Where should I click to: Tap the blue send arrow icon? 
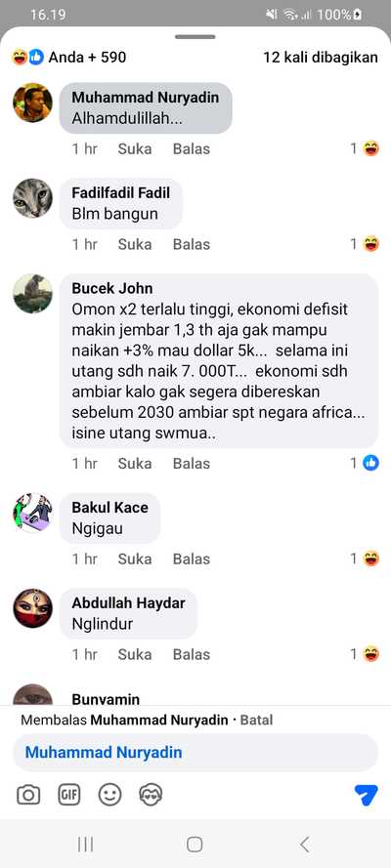[367, 796]
